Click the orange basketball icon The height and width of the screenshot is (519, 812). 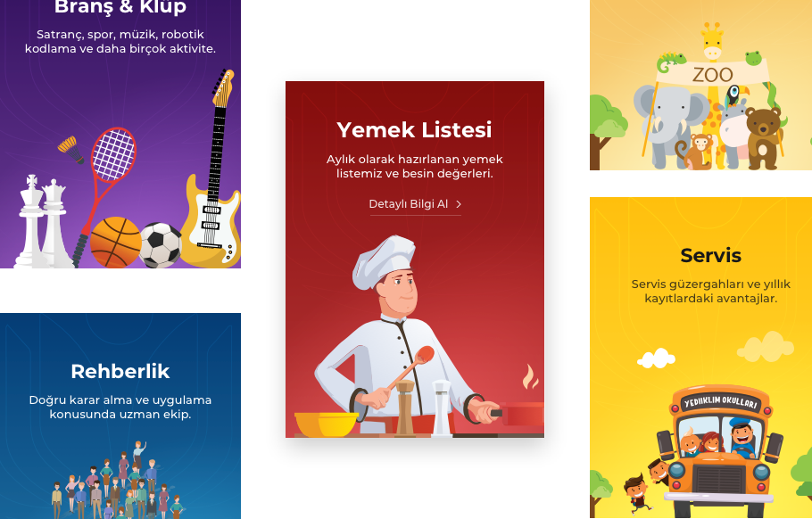coord(115,243)
